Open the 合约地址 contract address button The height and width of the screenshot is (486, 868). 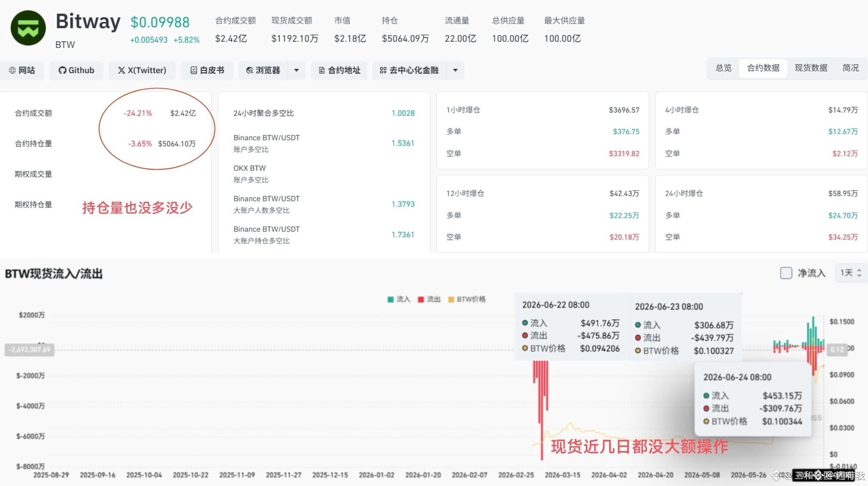click(x=339, y=70)
